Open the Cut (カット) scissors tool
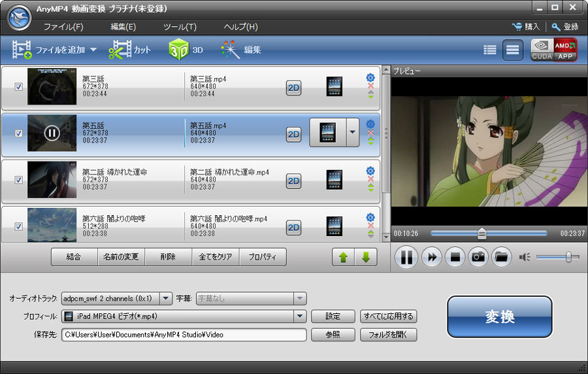This screenshot has height=374, width=588. (129, 50)
